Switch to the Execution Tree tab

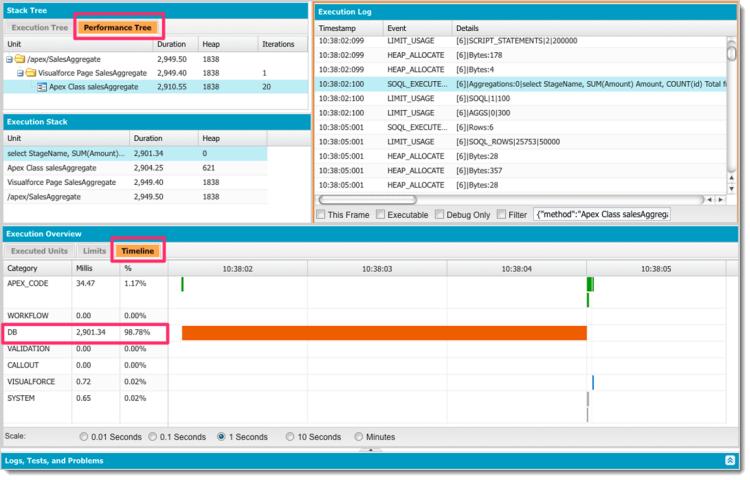40,27
